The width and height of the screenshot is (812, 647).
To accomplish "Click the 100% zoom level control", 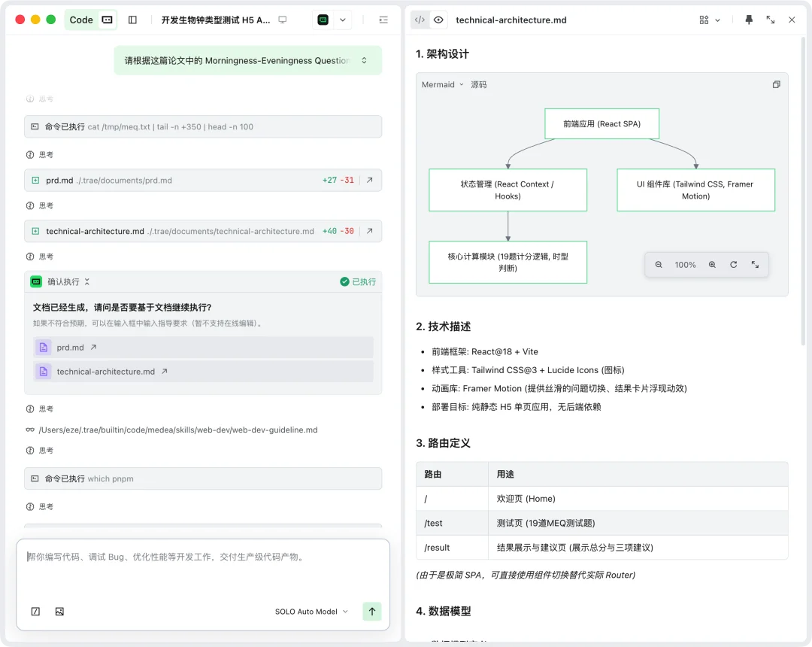I will [686, 264].
